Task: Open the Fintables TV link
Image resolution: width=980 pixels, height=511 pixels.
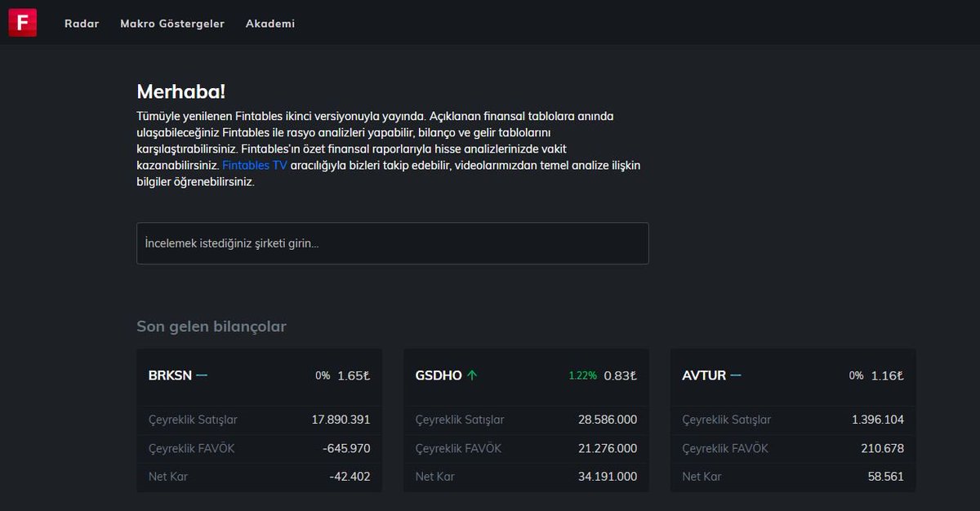Action: point(255,165)
